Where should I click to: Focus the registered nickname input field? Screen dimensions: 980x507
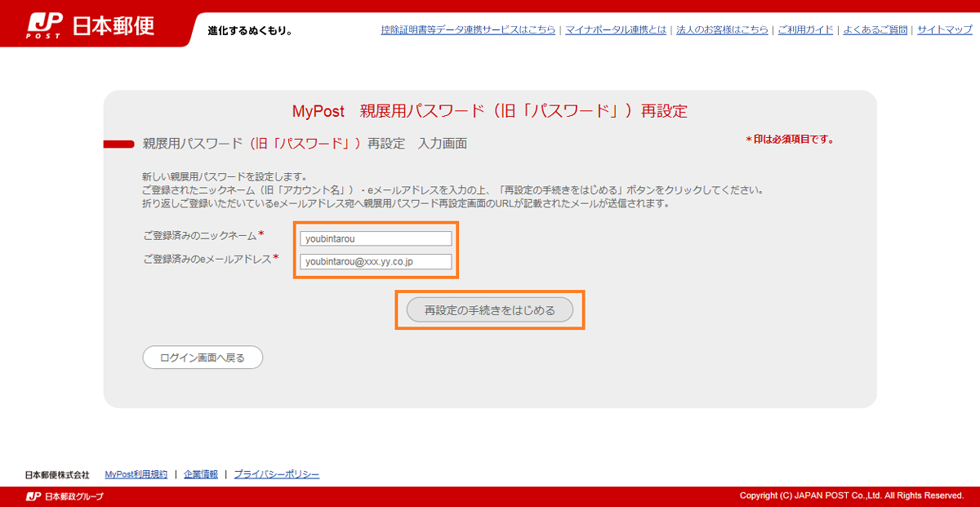click(376, 238)
